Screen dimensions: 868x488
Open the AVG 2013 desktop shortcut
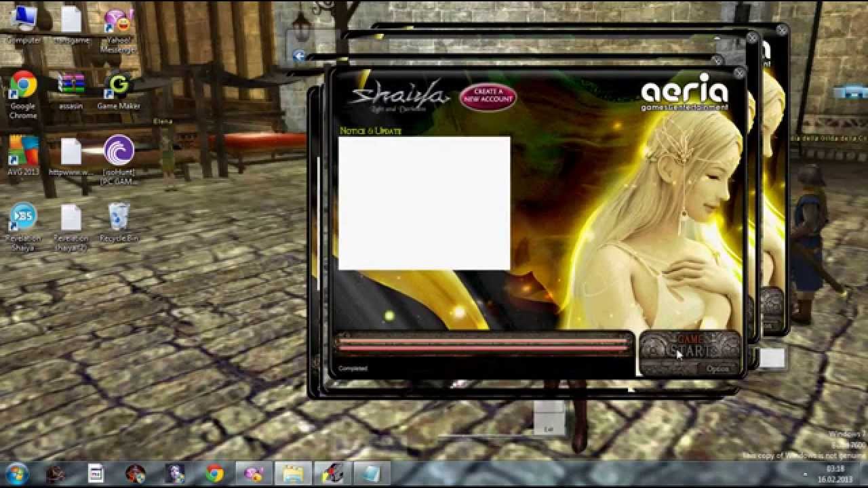[23, 157]
